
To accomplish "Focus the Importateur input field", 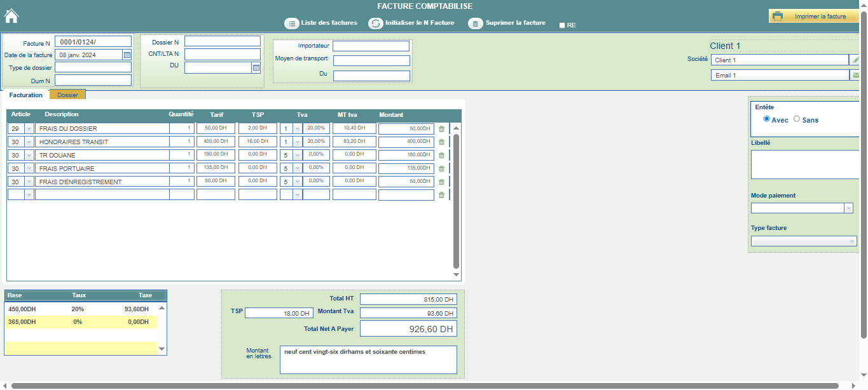I will [371, 46].
